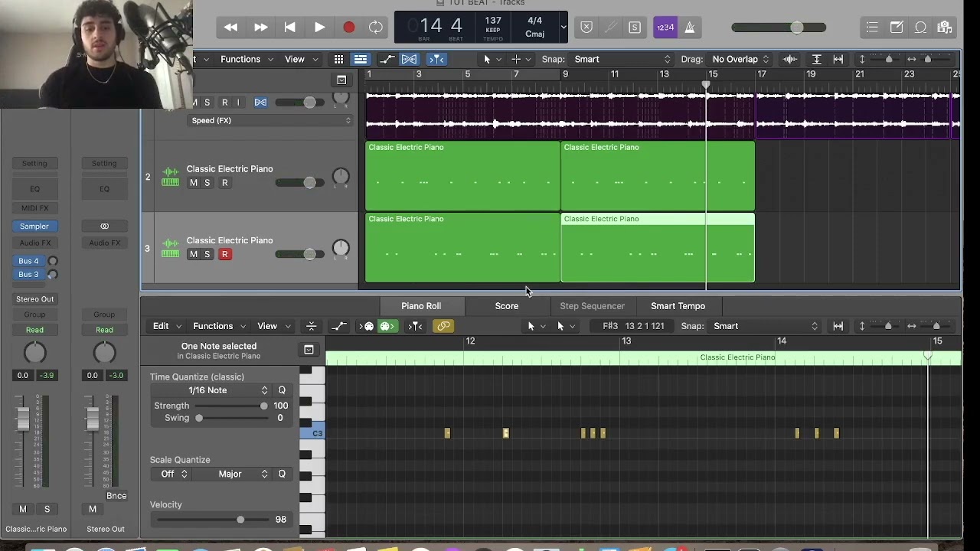The height and width of the screenshot is (551, 980).
Task: Open the Piano Roll Edit menu
Action: coord(166,326)
